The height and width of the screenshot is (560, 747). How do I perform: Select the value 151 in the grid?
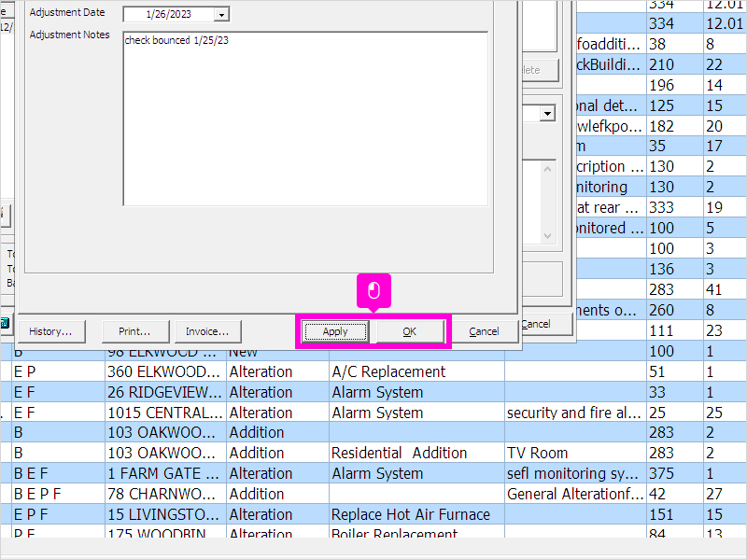[x=674, y=514]
